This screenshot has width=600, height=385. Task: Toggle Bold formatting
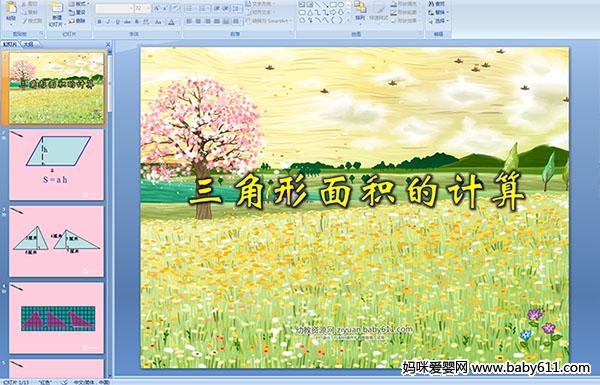(99, 22)
